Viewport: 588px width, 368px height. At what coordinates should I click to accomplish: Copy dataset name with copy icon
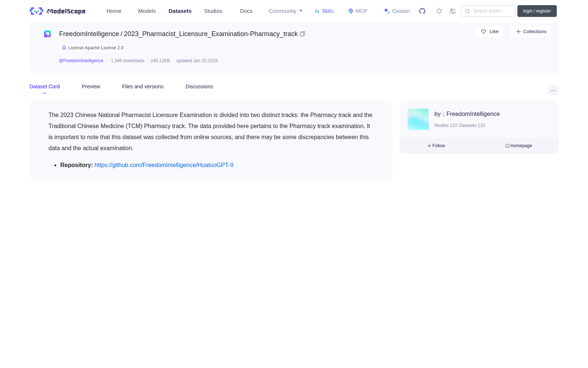coord(302,34)
